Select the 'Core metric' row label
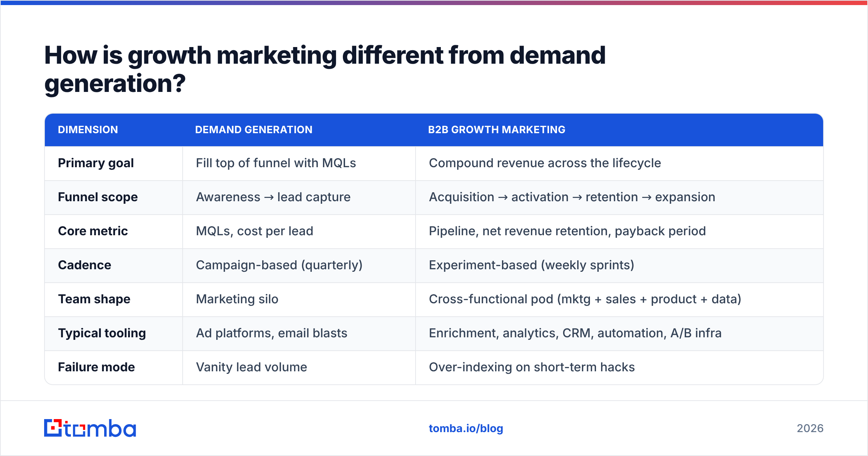This screenshot has height=456, width=868. 93,231
